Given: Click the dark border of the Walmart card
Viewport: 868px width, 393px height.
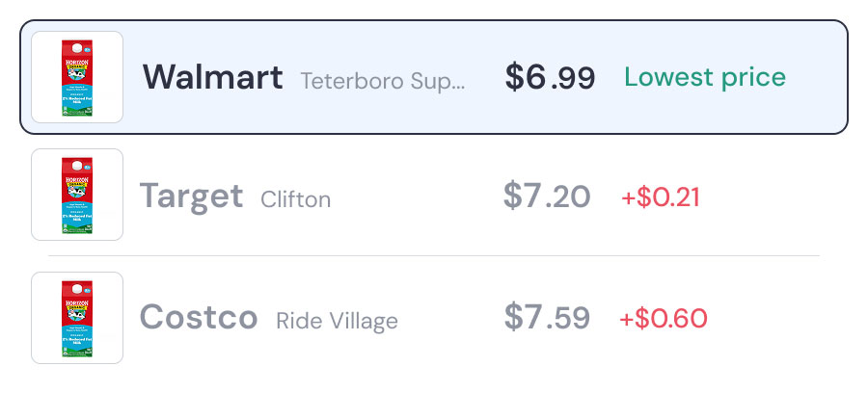Looking at the screenshot, I should 434,21.
